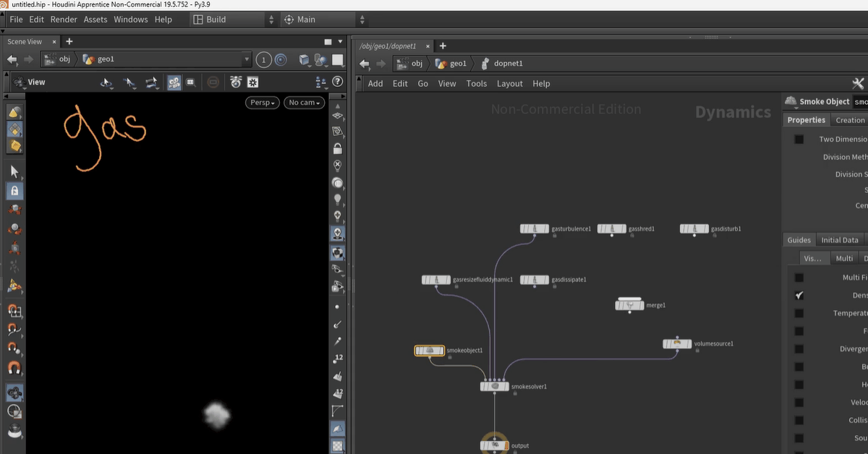
Task: Select the gasturbulence1 node
Action: pyautogui.click(x=535, y=229)
